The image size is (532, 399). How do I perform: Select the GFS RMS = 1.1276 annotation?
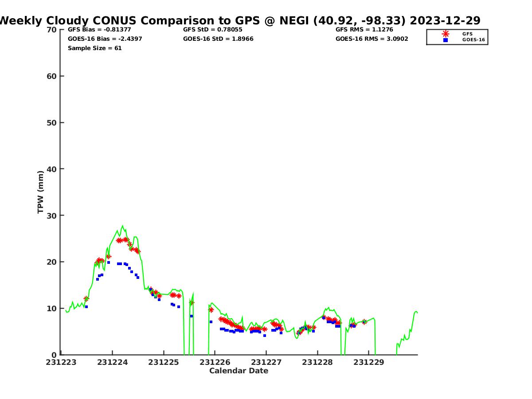(x=364, y=30)
